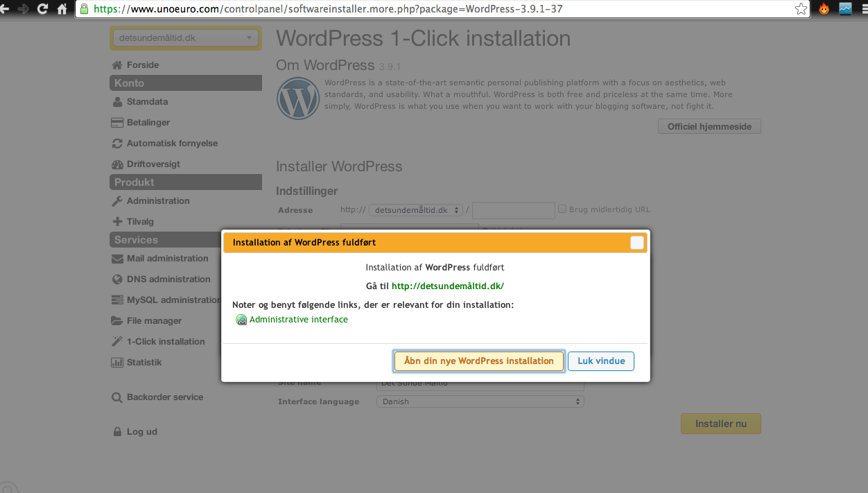This screenshot has width=868, height=493.
Task: Click the bar chart icon beside Statistik
Action: coord(117,363)
